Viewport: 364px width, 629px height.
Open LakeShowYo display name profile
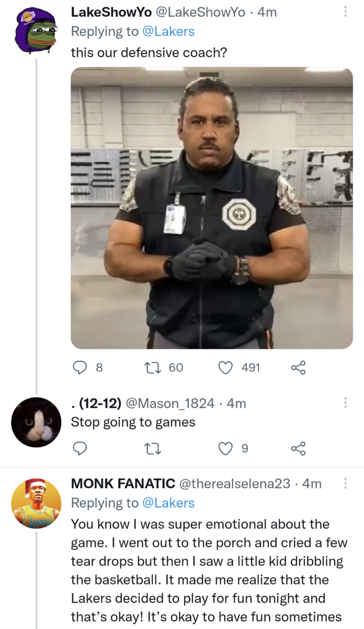coord(111,12)
